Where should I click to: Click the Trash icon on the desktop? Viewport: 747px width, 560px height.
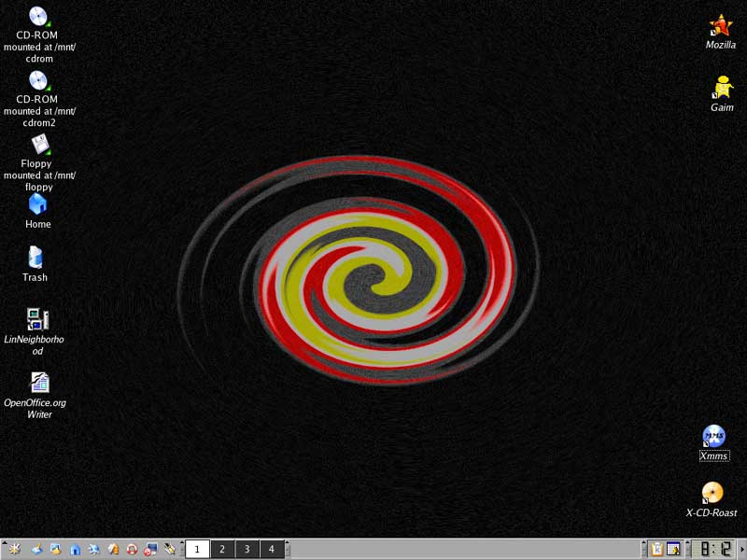coord(35,257)
